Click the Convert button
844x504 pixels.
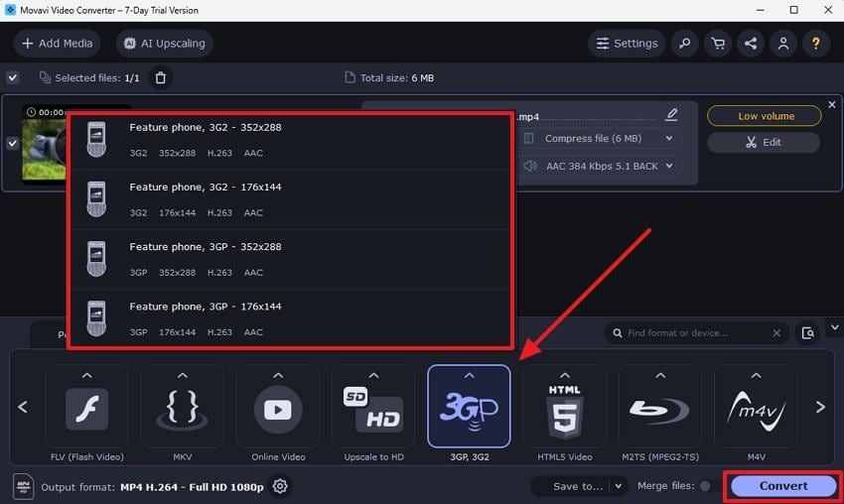point(783,486)
